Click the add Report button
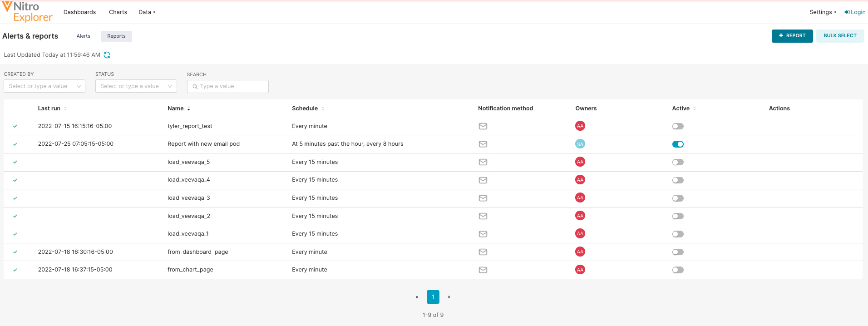The height and width of the screenshot is (326, 868). pos(792,36)
